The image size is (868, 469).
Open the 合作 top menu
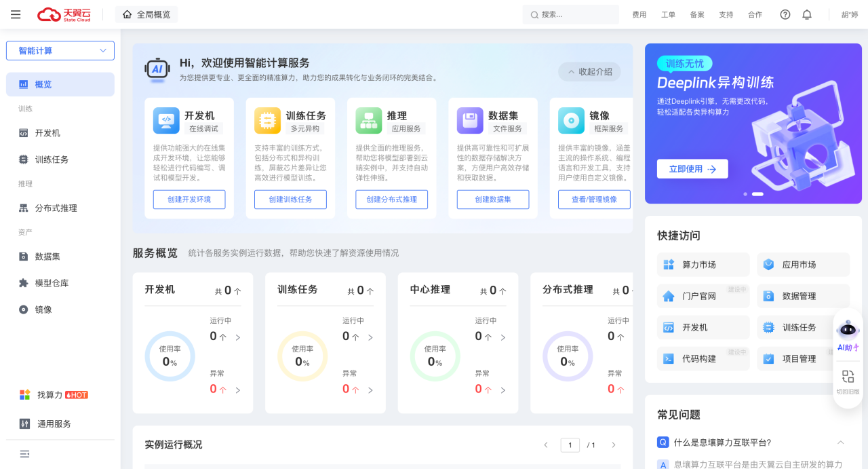pos(755,15)
